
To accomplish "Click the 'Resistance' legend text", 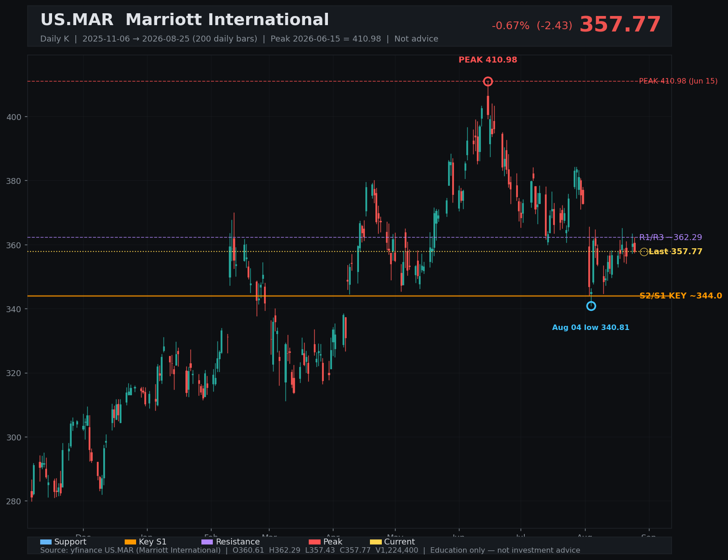I will click(x=237, y=542).
